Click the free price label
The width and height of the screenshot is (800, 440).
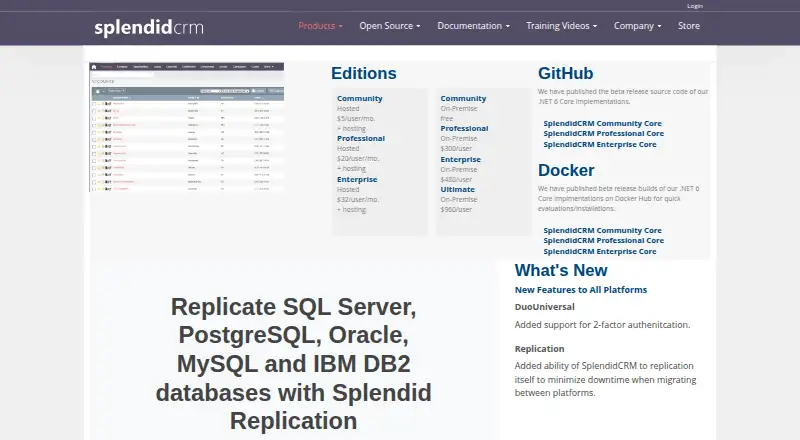[x=447, y=118]
